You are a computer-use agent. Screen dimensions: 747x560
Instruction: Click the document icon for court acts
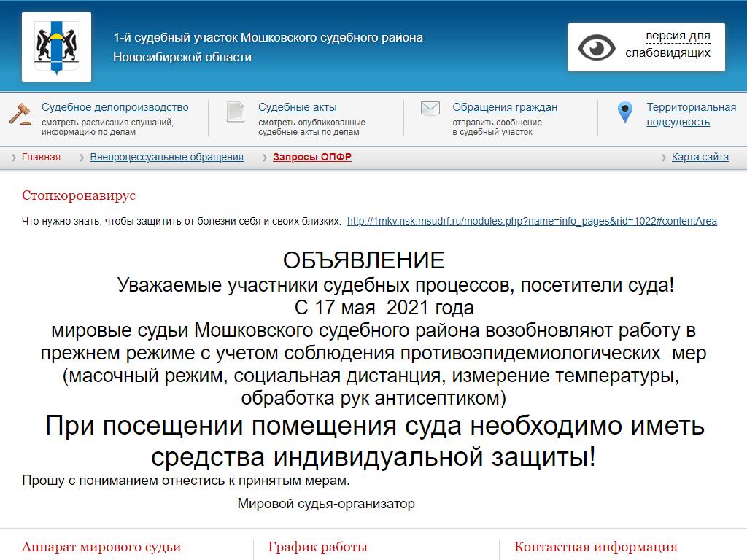pos(235,112)
